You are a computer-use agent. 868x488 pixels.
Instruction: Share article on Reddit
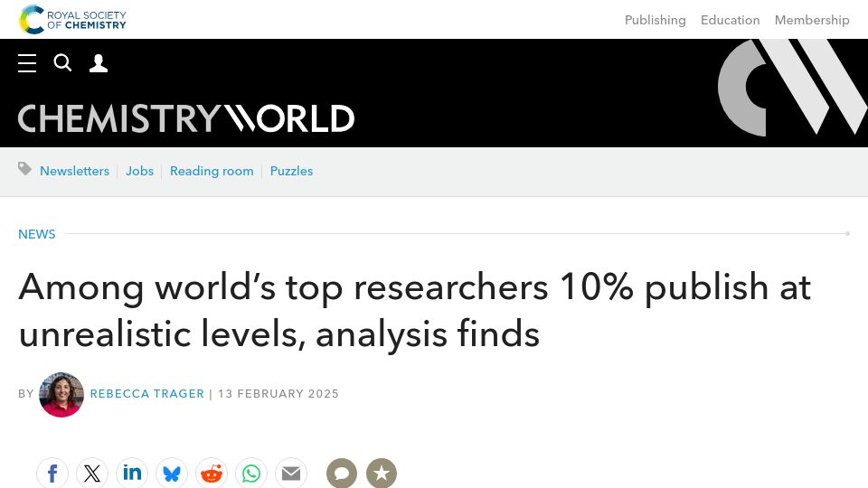pos(212,474)
